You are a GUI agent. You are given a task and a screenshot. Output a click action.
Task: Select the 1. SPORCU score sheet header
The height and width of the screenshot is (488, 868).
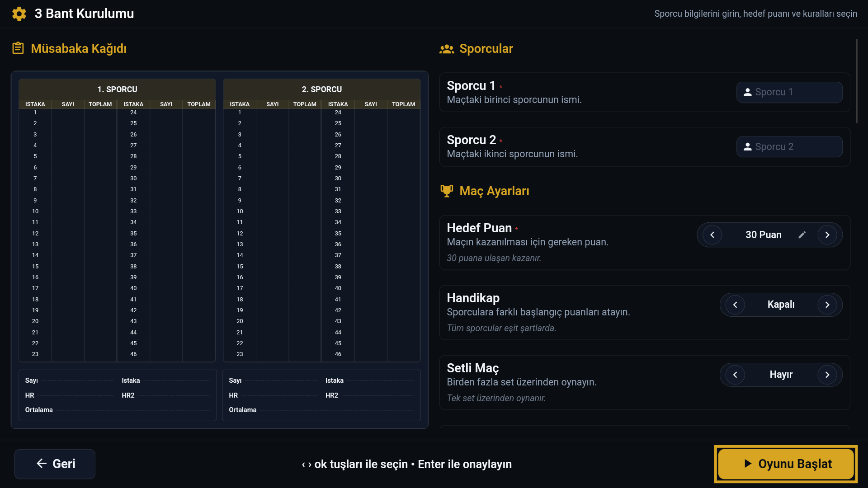click(117, 89)
